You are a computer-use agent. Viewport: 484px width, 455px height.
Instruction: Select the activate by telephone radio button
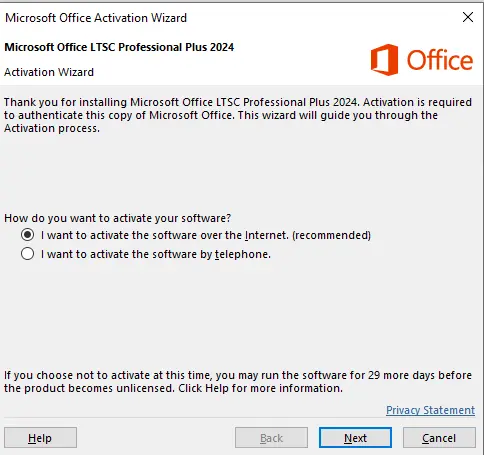[27, 254]
